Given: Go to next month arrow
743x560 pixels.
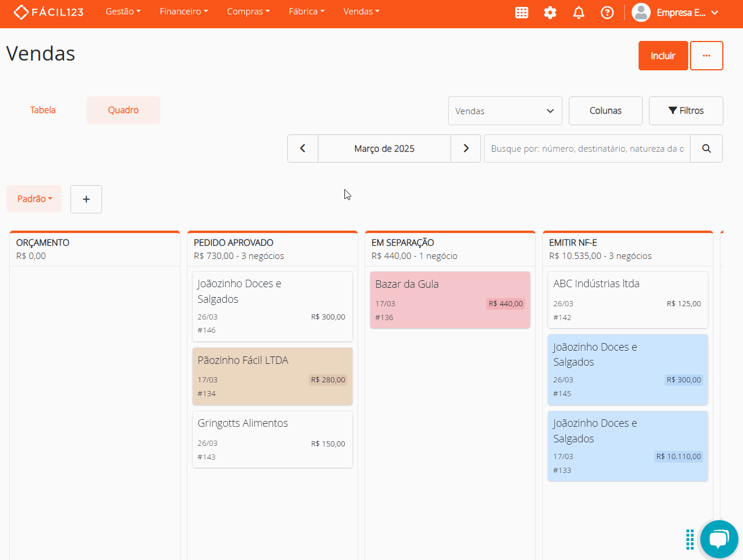Looking at the screenshot, I should tap(466, 149).
